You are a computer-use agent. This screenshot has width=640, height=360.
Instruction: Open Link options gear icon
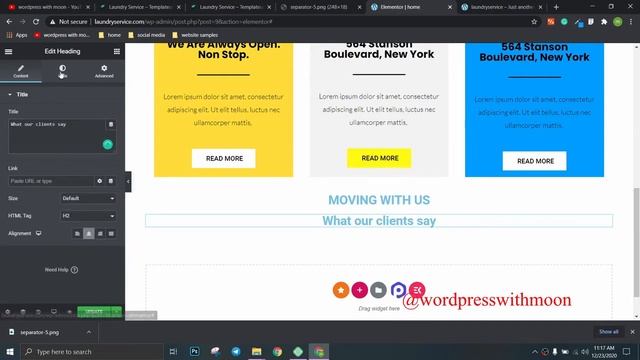coord(100,181)
